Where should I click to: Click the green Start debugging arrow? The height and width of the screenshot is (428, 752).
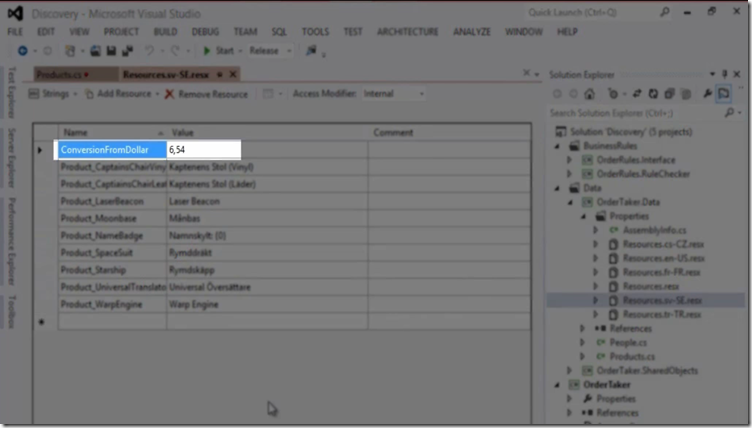point(207,50)
